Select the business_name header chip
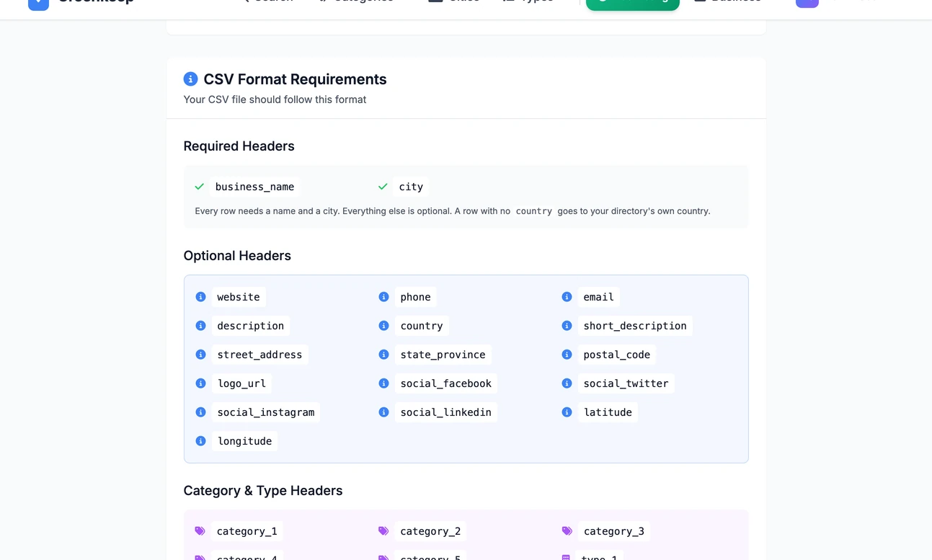932x560 pixels. click(x=255, y=187)
